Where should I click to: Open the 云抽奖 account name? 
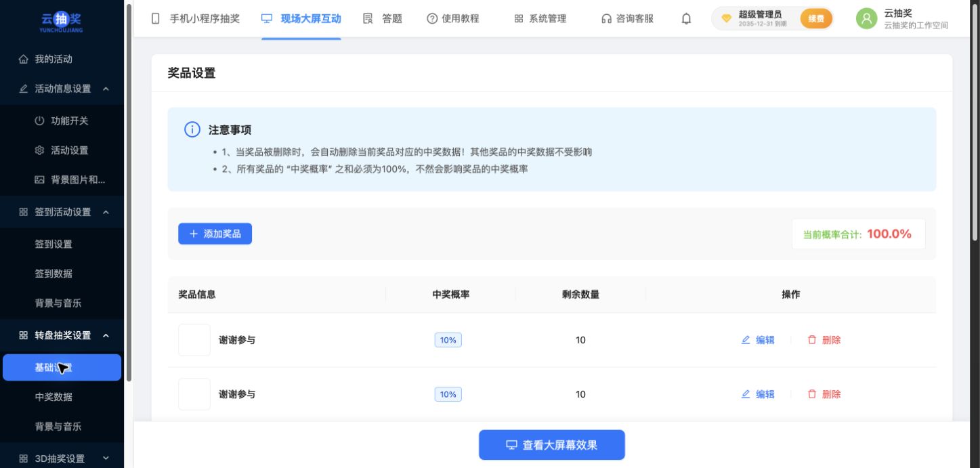pyautogui.click(x=898, y=13)
